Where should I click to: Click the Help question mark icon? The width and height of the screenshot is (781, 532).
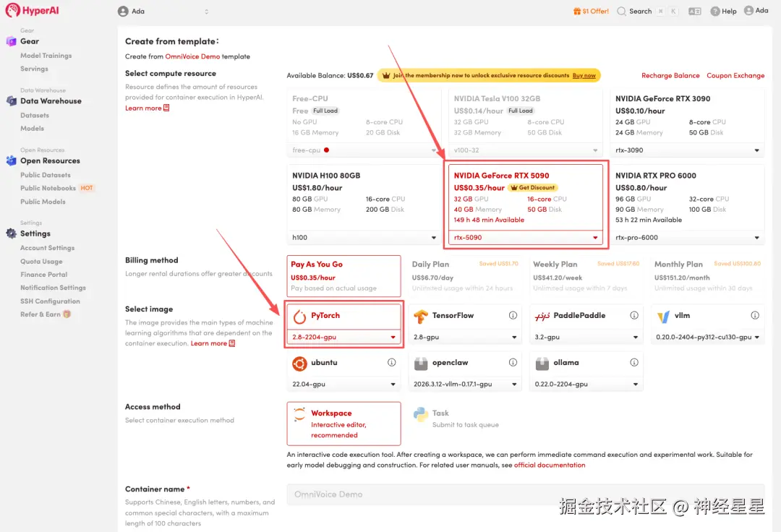715,11
